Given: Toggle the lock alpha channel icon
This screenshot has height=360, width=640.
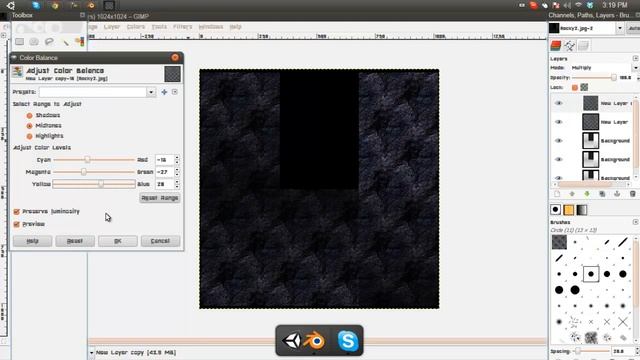Looking at the screenshot, I should click(x=584, y=87).
